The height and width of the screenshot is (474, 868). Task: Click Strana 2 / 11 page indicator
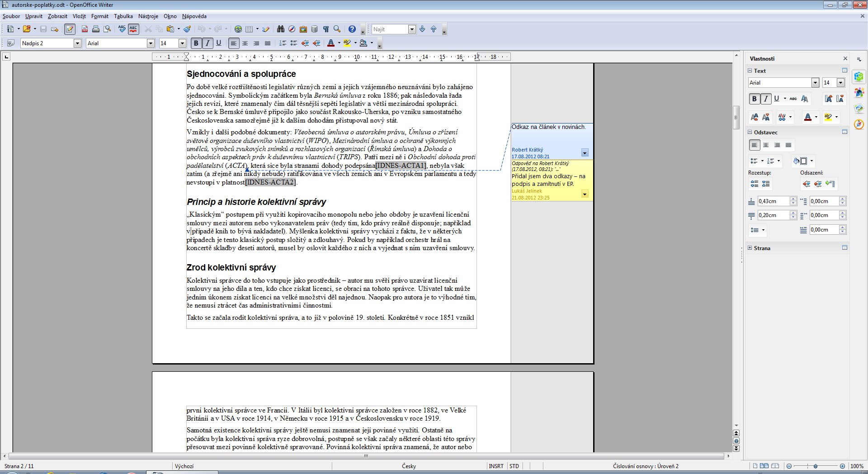19,466
